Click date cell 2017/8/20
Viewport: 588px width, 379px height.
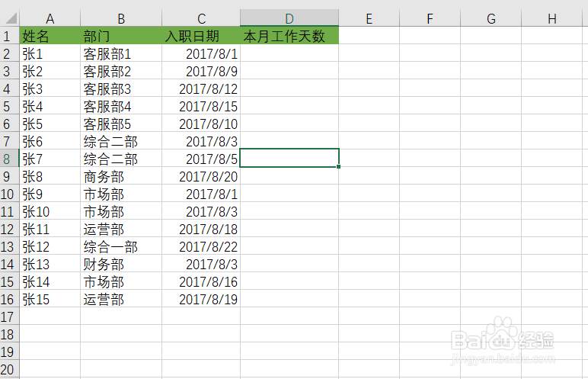(201, 176)
